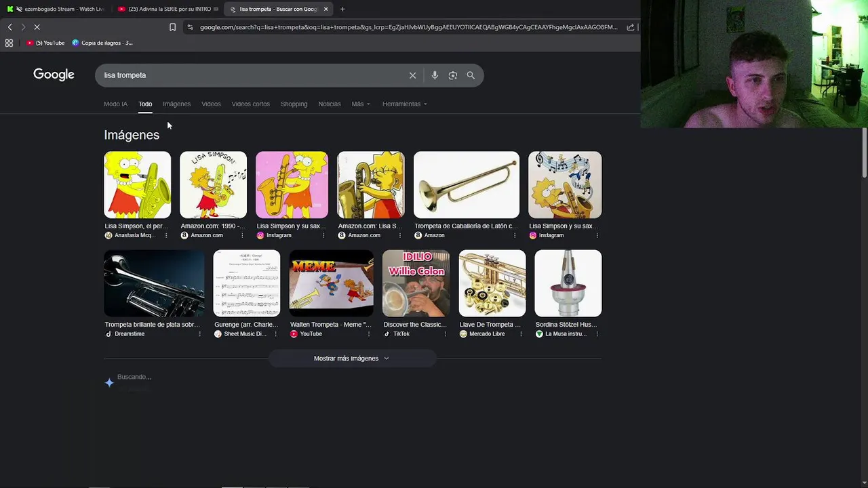Screen dimensions: 868x488
Task: Expand the Herramientas dropdown
Action: click(405, 104)
